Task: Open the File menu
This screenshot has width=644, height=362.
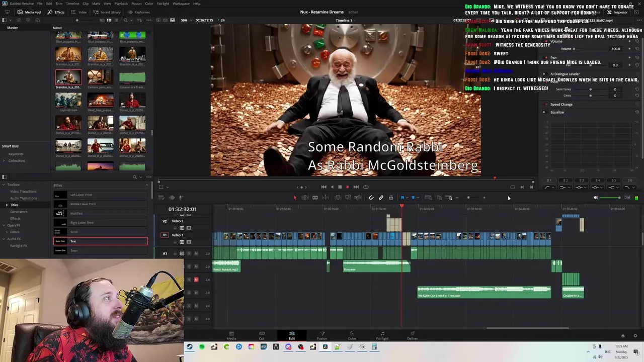Action: 40,4
